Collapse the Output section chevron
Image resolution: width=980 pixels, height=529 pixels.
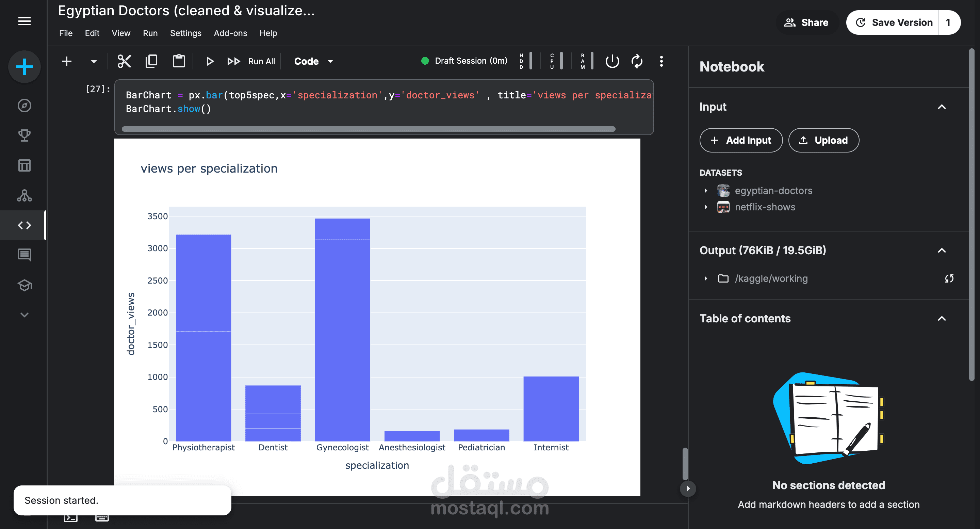(x=942, y=251)
